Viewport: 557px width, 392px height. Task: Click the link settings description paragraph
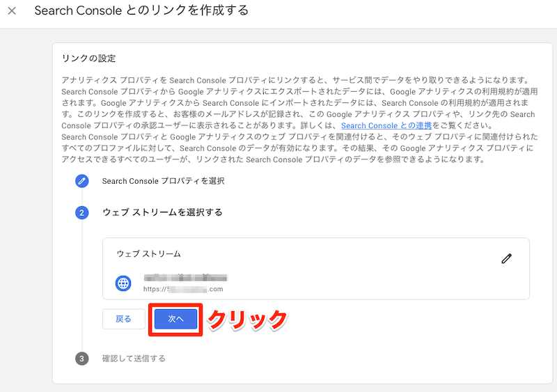[x=297, y=120]
